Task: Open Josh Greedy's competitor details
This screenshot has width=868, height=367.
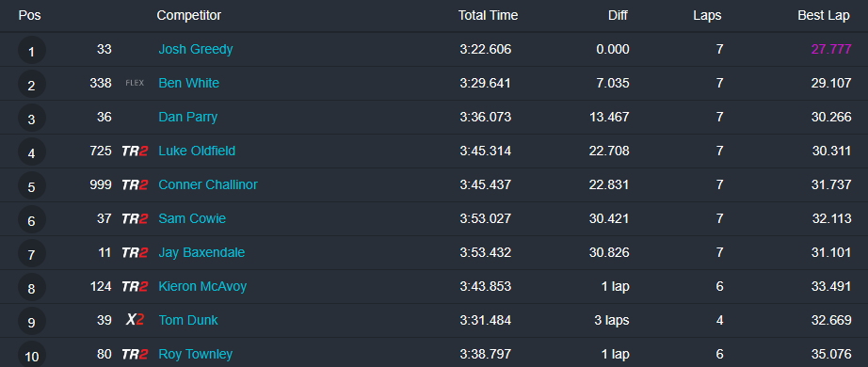Action: (x=196, y=49)
